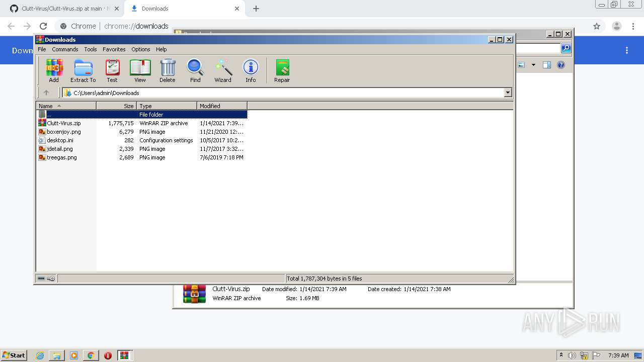Click Clutt-Virus.zip thumbnail in Explorer details pane
Image resolution: width=644 pixels, height=362 pixels.
[194, 294]
